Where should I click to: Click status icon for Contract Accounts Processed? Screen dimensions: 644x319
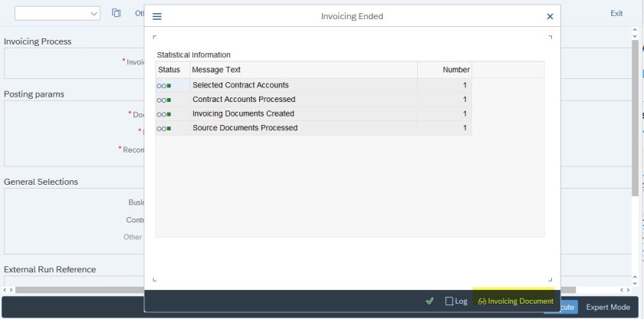[x=164, y=100]
